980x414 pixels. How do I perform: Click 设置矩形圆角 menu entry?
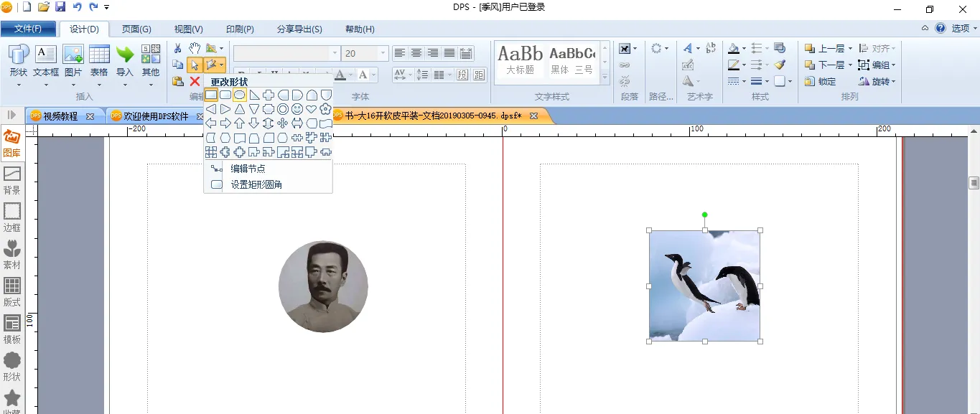pos(256,184)
